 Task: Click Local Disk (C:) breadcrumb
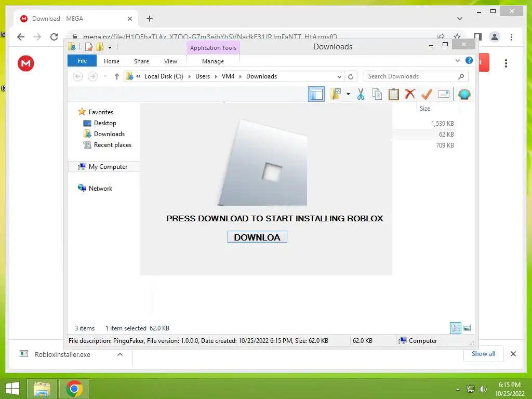[x=164, y=76]
